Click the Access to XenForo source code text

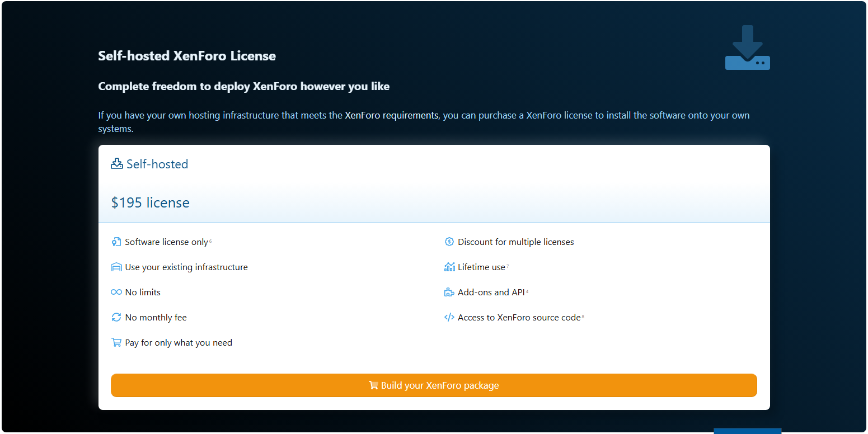[x=519, y=318]
